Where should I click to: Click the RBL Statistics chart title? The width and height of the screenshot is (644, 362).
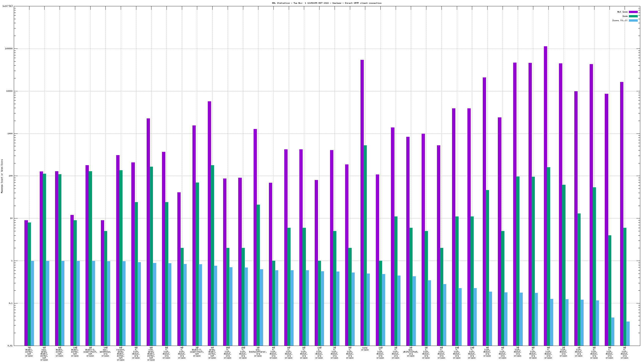[x=327, y=3]
